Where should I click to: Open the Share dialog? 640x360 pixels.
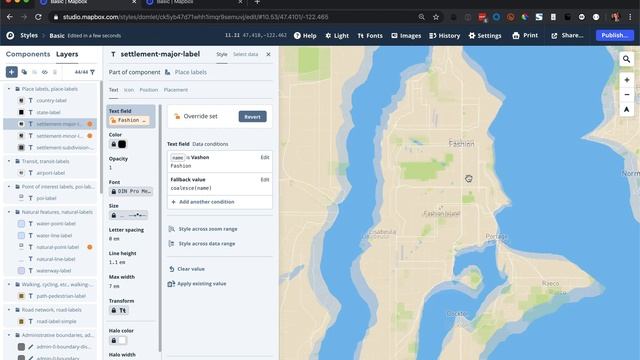pyautogui.click(x=567, y=36)
